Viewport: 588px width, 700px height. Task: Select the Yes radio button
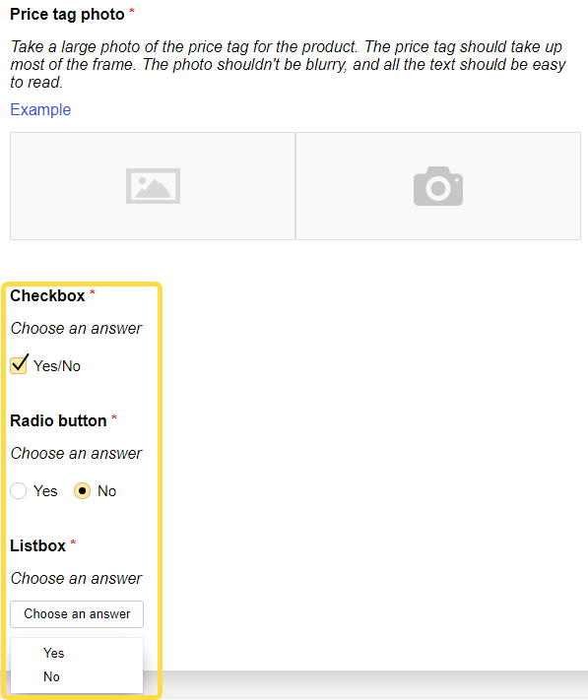pyautogui.click(x=19, y=490)
